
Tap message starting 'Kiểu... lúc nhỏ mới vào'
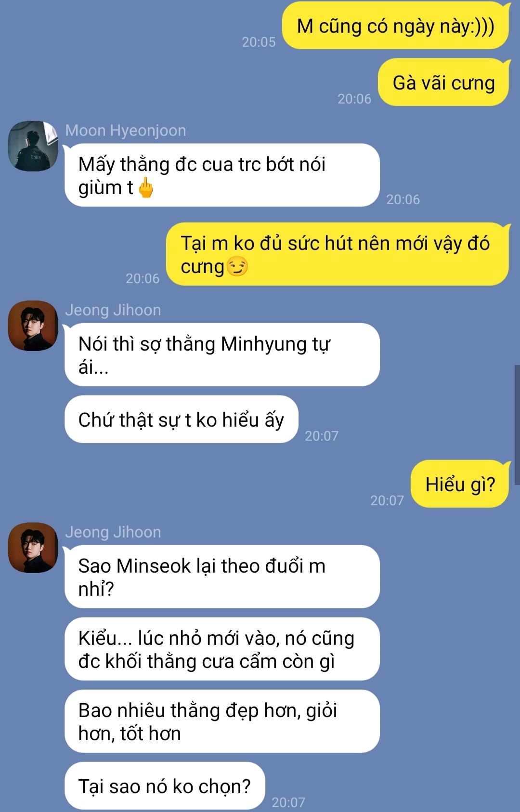pyautogui.click(x=222, y=649)
